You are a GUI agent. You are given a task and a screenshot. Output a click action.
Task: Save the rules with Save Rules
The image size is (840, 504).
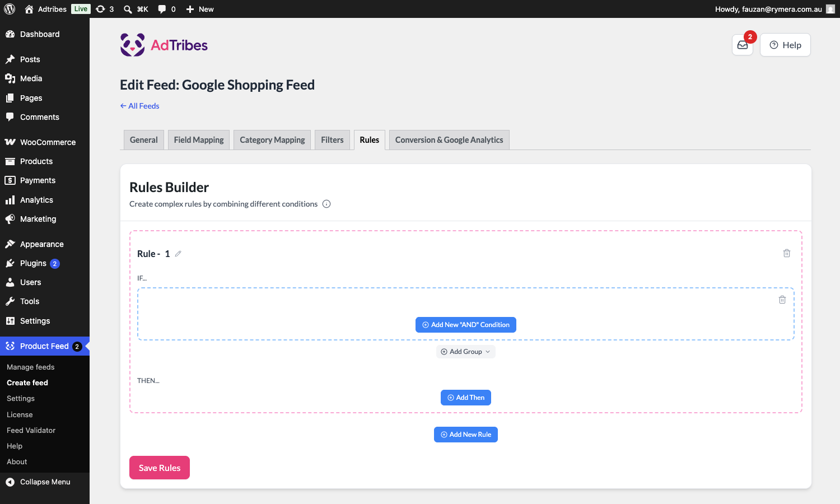coord(160,468)
